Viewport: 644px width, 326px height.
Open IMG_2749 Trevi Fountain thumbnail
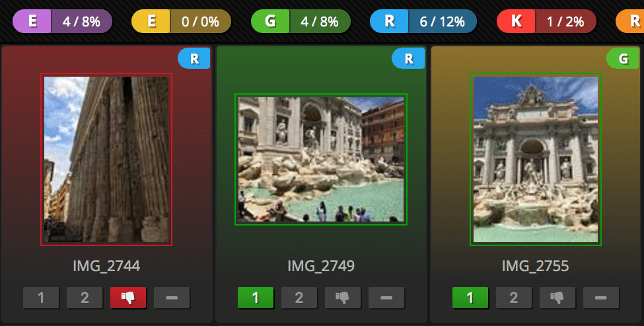[321, 159]
